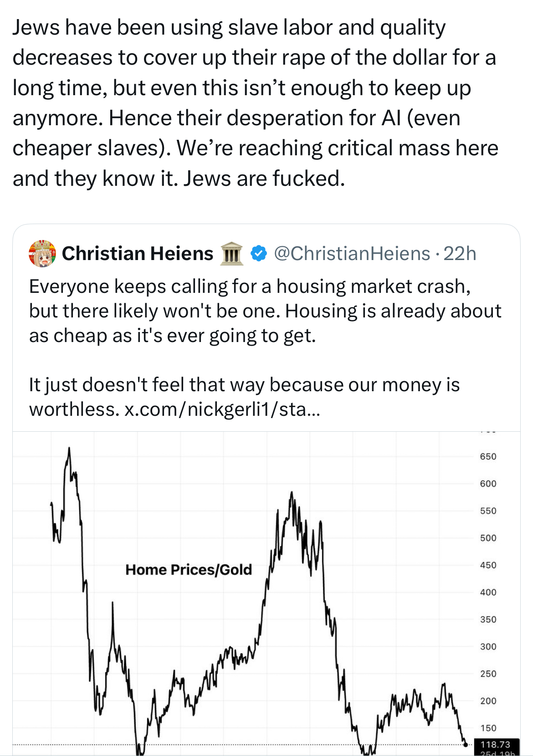Click Christian Heiens' profile avatar
Screen dimensions: 533x756
point(42,253)
